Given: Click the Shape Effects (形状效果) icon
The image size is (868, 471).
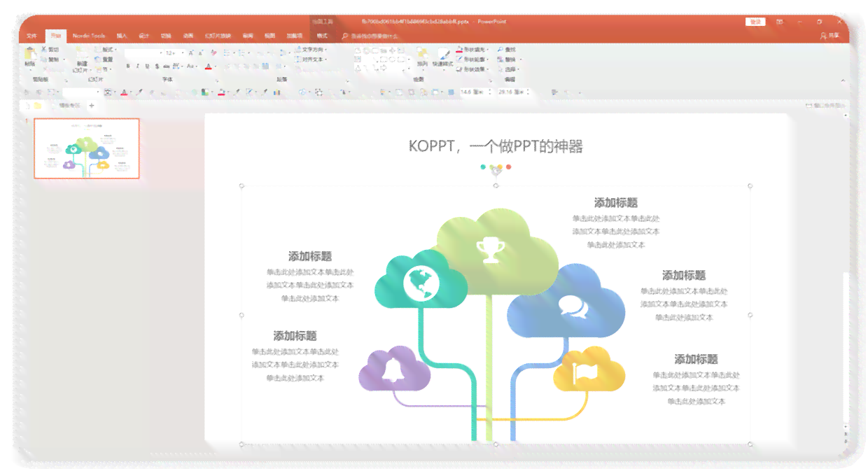Looking at the screenshot, I should coord(459,69).
